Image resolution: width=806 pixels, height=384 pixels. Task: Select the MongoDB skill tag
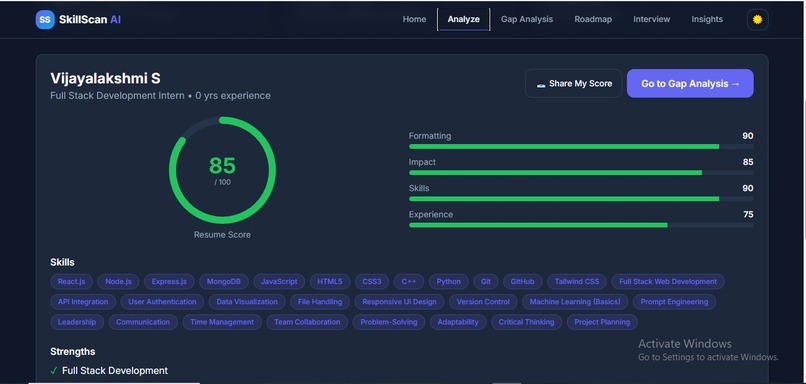(224, 282)
